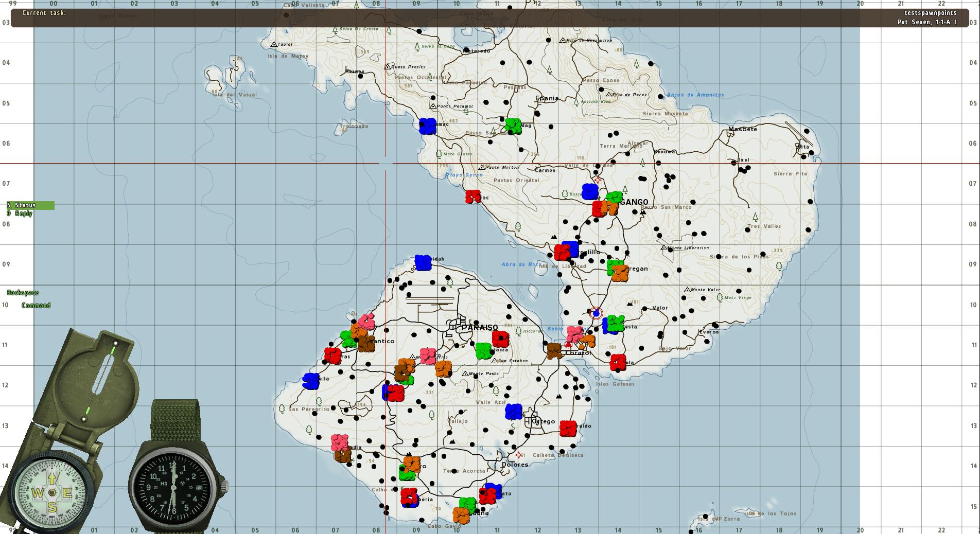The width and height of the screenshot is (980, 534).
Task: Click the PARAISO city label
Action: tap(480, 328)
